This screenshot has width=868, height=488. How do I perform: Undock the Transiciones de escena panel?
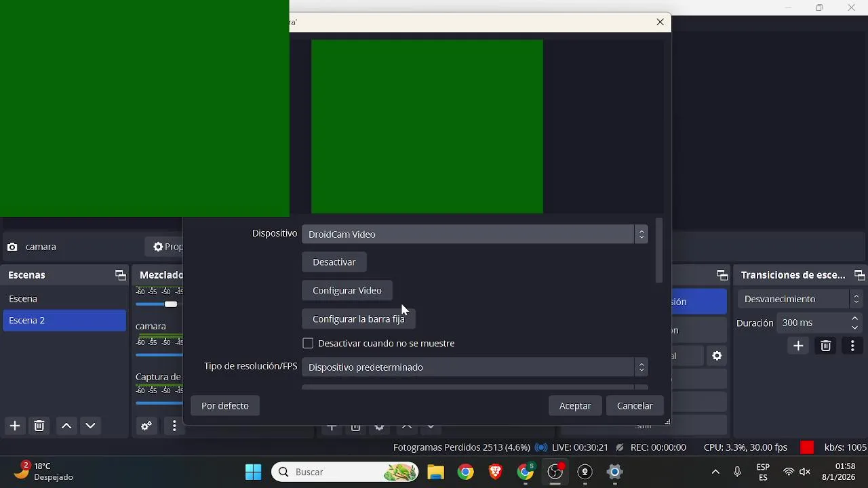[860, 275]
